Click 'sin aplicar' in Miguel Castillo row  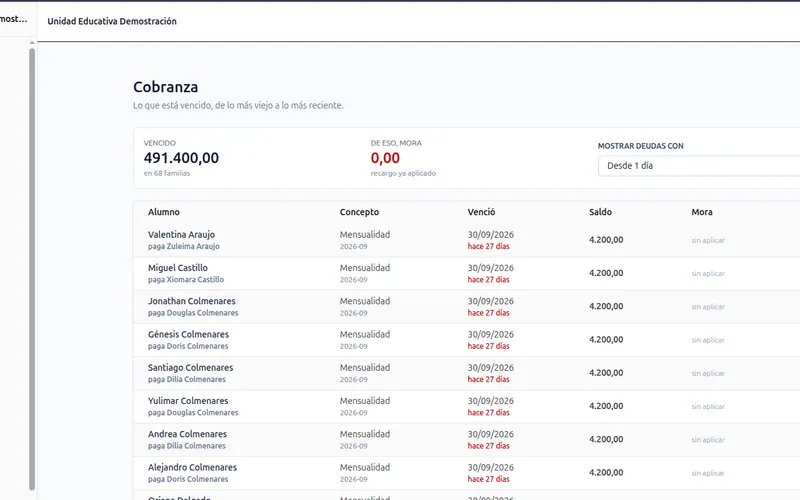708,273
